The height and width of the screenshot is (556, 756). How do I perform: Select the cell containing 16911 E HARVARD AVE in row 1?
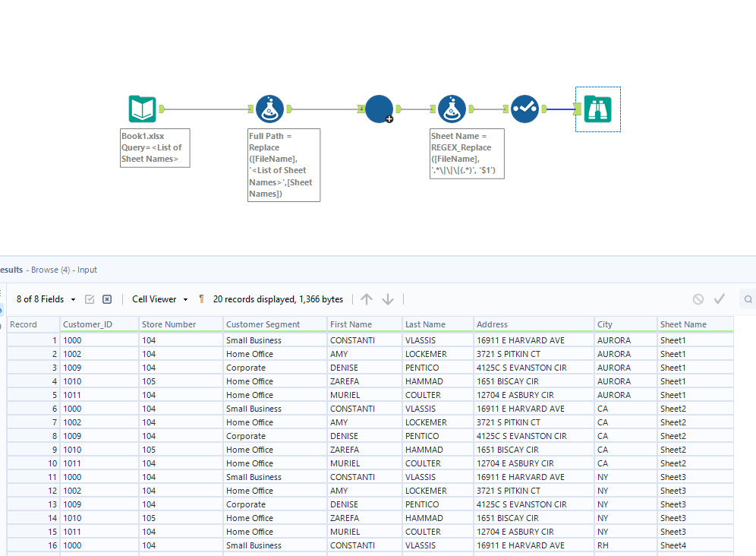coord(521,340)
